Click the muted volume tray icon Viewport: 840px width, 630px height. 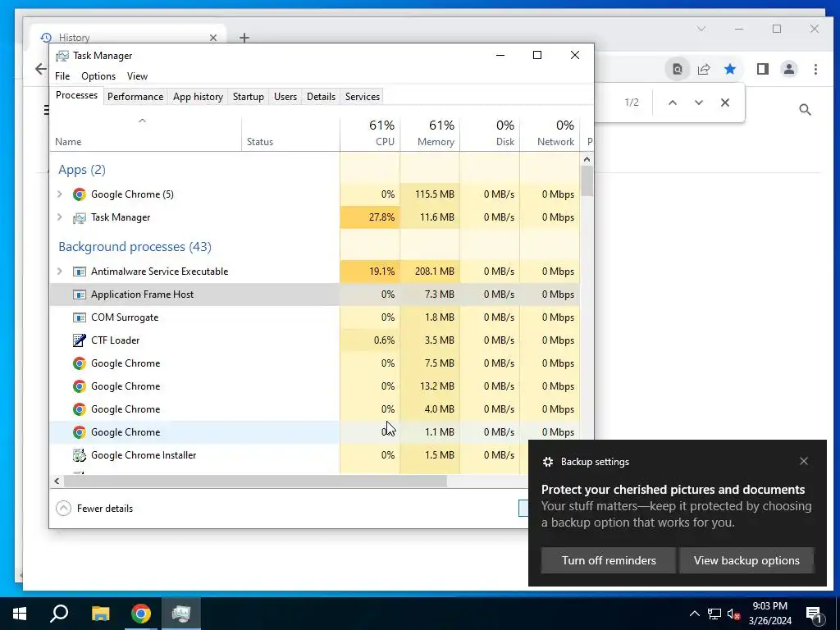(x=733, y=614)
